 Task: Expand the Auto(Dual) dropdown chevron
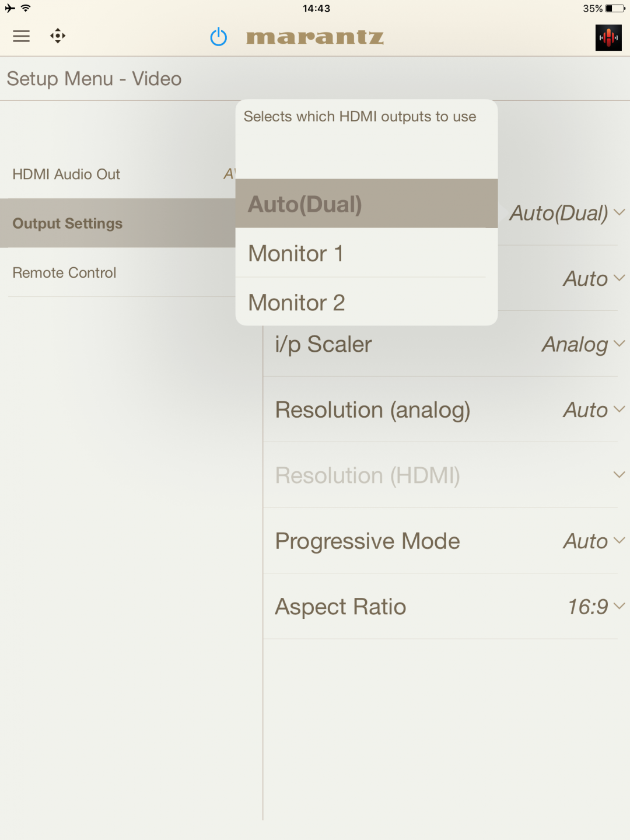point(619,212)
